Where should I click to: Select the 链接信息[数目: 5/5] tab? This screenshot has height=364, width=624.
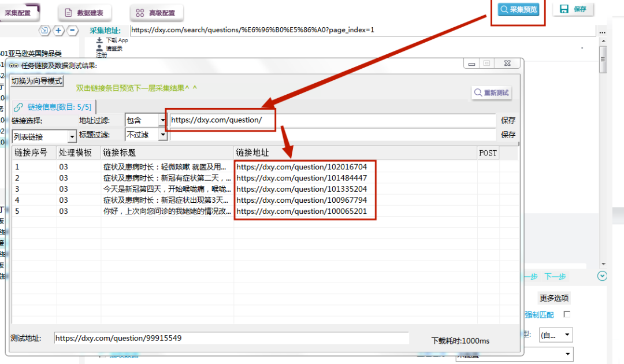53,107
